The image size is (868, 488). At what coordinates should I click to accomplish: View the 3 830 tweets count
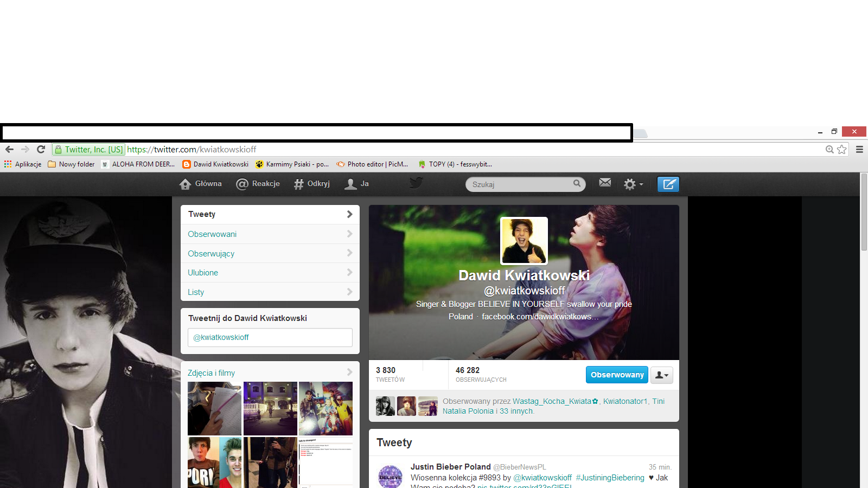pyautogui.click(x=391, y=374)
